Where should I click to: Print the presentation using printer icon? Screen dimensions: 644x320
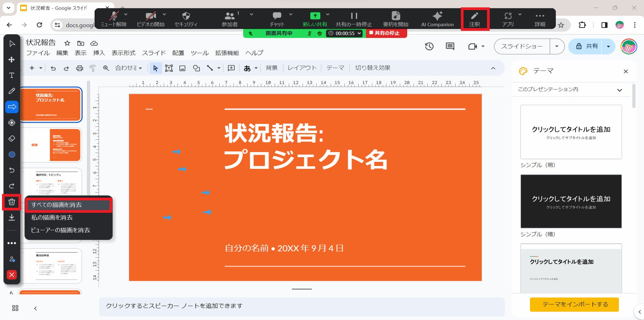[79, 68]
